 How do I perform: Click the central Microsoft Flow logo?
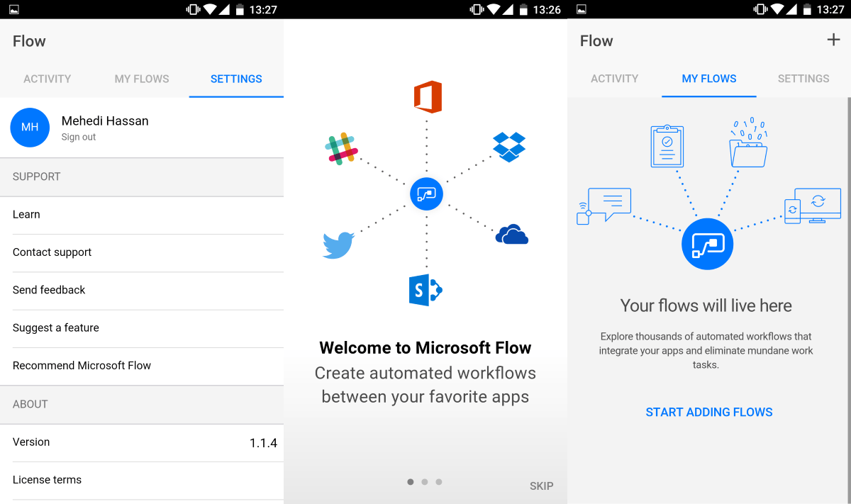[426, 194]
